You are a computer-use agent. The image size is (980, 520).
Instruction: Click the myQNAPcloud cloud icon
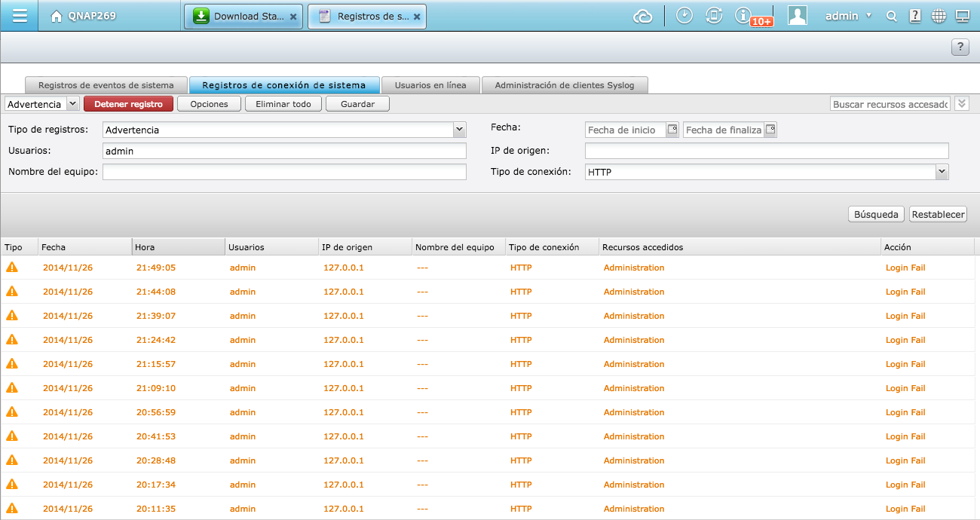pyautogui.click(x=642, y=16)
